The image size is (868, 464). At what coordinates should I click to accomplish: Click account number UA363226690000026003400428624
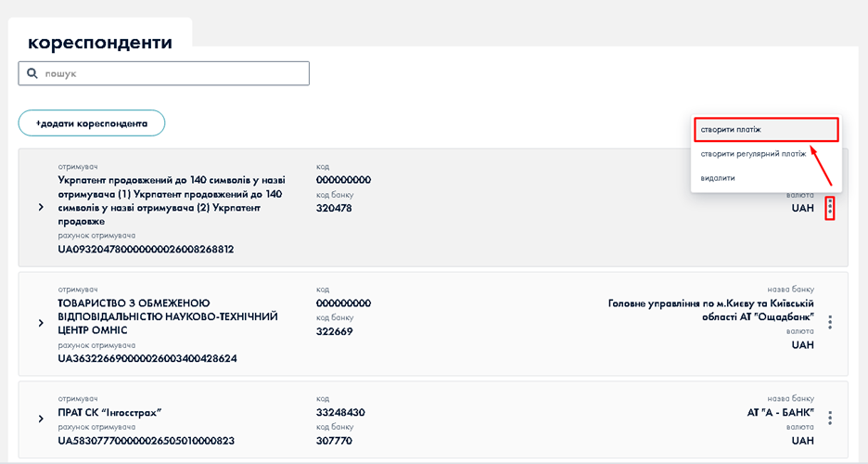pyautogui.click(x=147, y=358)
